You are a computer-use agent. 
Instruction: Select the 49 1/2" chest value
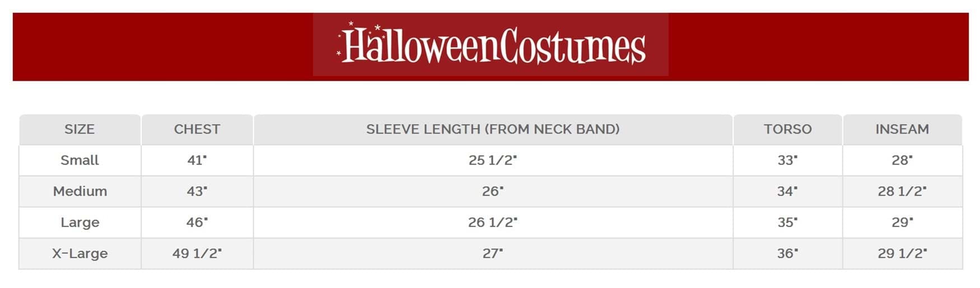pos(197,253)
